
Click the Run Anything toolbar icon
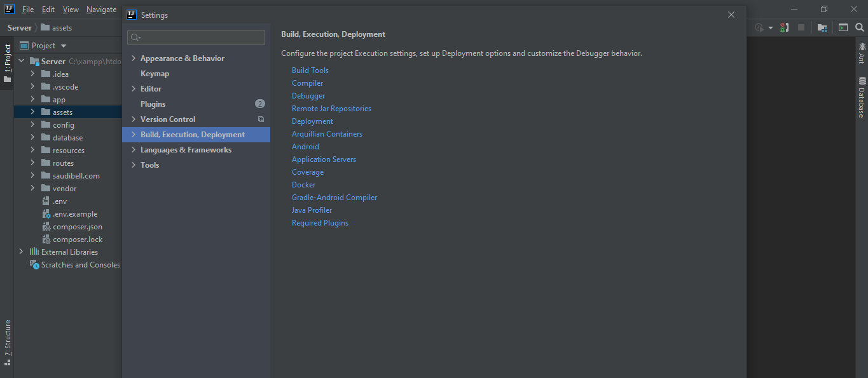(x=843, y=27)
